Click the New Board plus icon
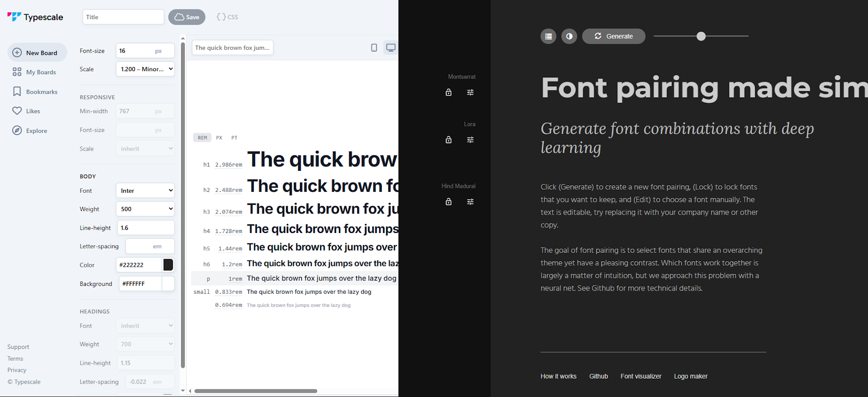The height and width of the screenshot is (397, 868). [x=17, y=52]
